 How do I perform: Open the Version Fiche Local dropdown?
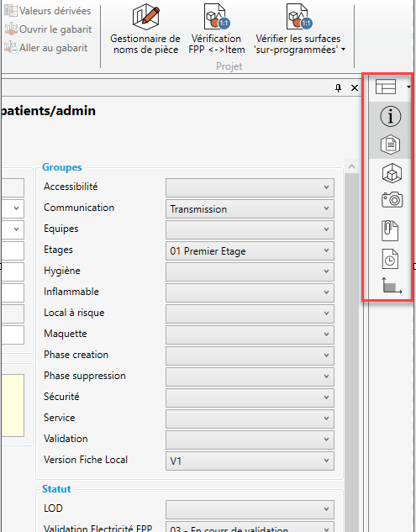[x=250, y=461]
